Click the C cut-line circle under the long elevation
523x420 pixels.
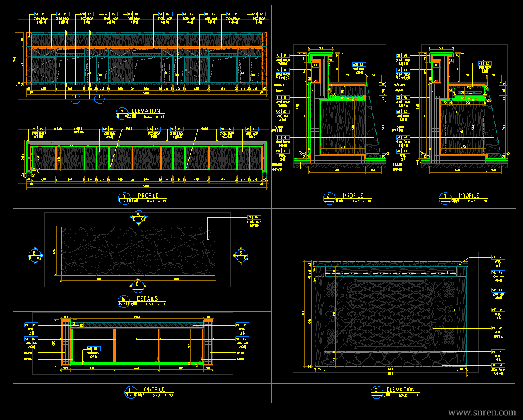(76, 99)
